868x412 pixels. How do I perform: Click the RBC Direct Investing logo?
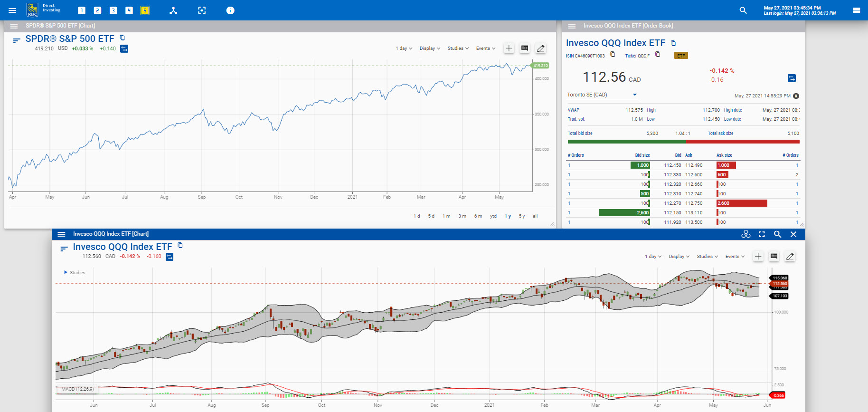click(x=44, y=10)
